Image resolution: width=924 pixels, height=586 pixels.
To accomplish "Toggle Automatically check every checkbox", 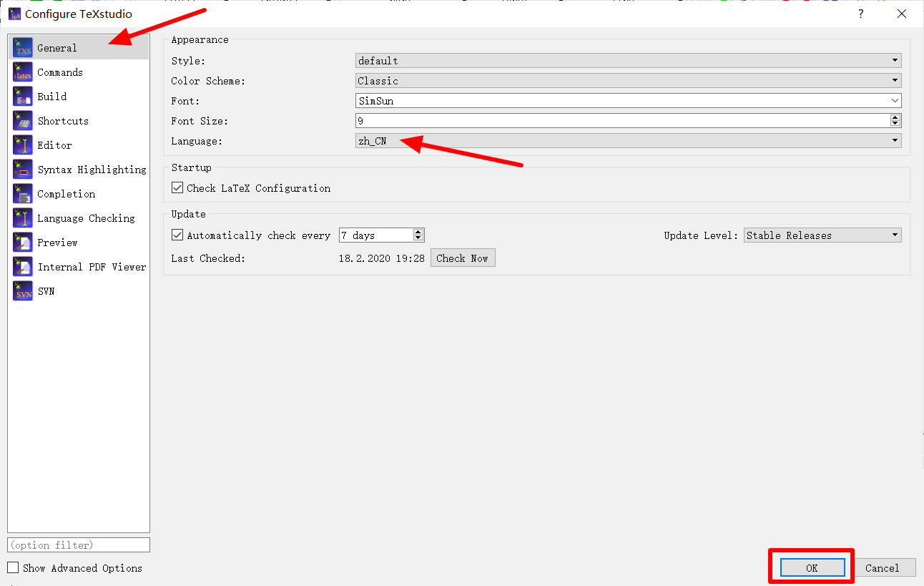I will 177,235.
